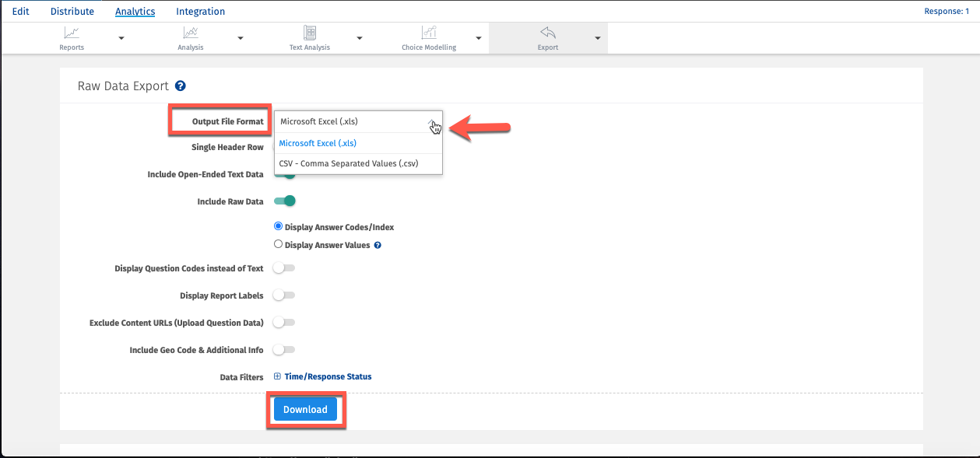
Task: Expand the Time/Response Status data filter
Action: point(277,376)
